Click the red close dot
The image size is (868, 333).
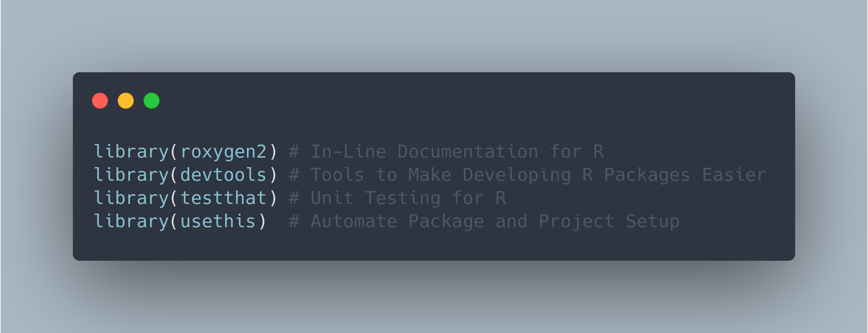click(100, 101)
